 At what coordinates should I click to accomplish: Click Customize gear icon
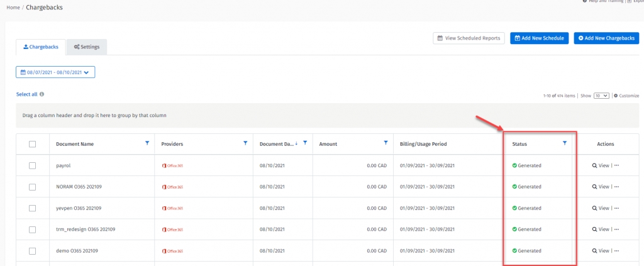(616, 96)
